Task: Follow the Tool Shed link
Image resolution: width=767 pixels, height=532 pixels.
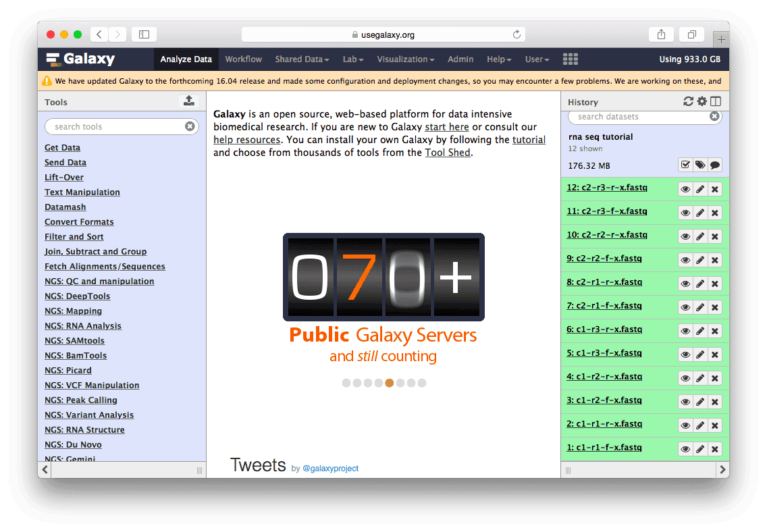Action: tap(448, 153)
